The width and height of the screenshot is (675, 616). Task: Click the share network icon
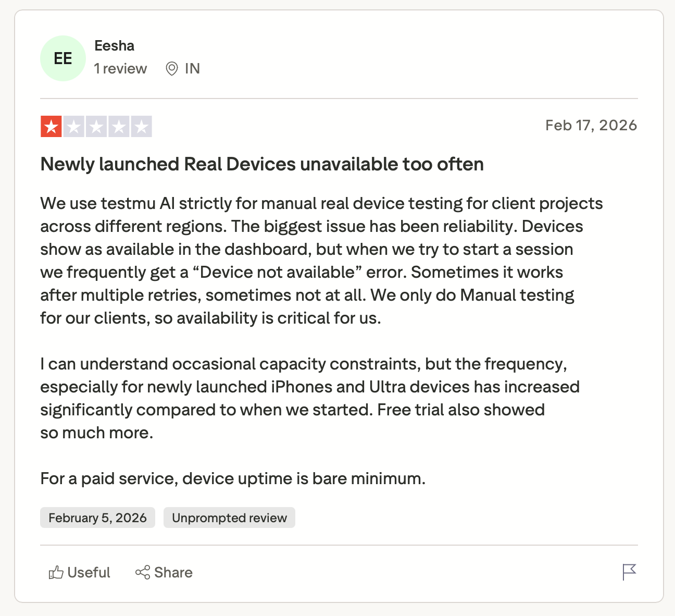143,572
